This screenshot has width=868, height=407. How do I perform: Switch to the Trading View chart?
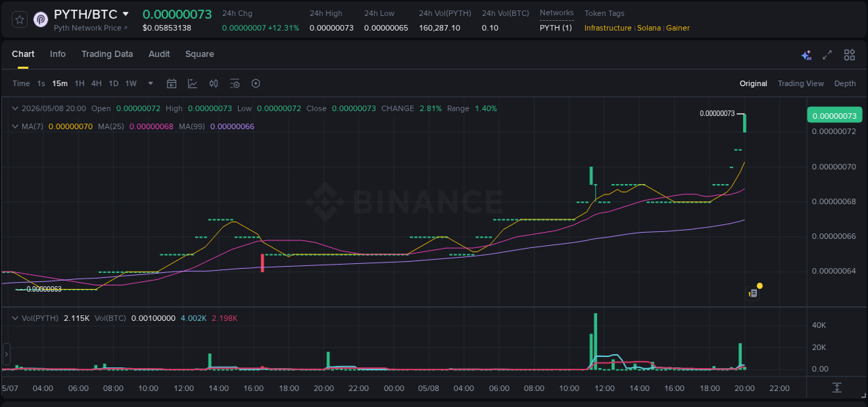(801, 83)
